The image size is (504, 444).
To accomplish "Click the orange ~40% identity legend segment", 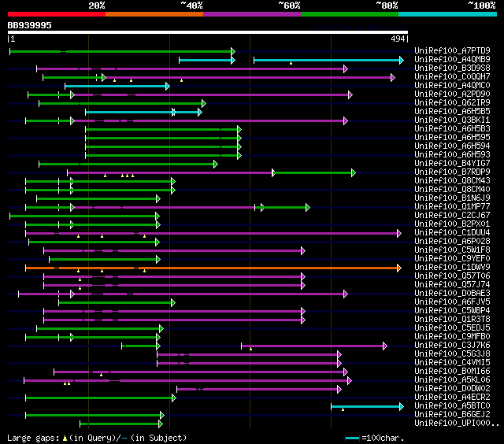I will coord(154,14).
